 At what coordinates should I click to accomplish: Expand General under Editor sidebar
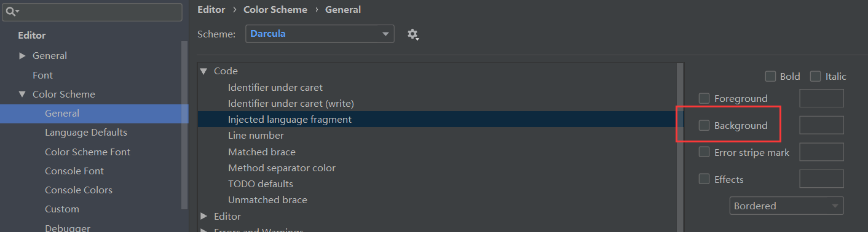pos(23,56)
